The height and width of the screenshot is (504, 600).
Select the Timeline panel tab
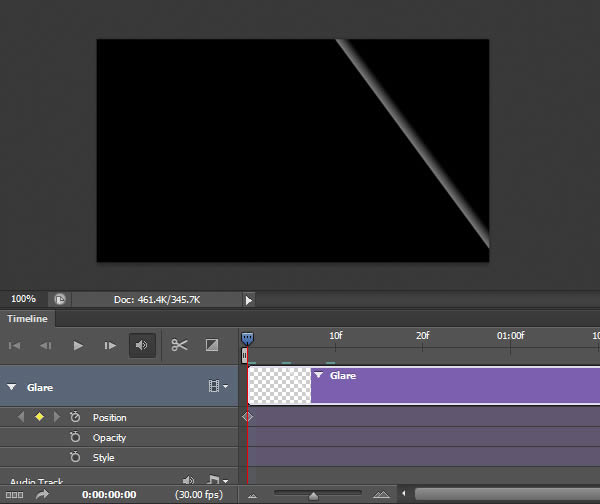click(x=27, y=319)
